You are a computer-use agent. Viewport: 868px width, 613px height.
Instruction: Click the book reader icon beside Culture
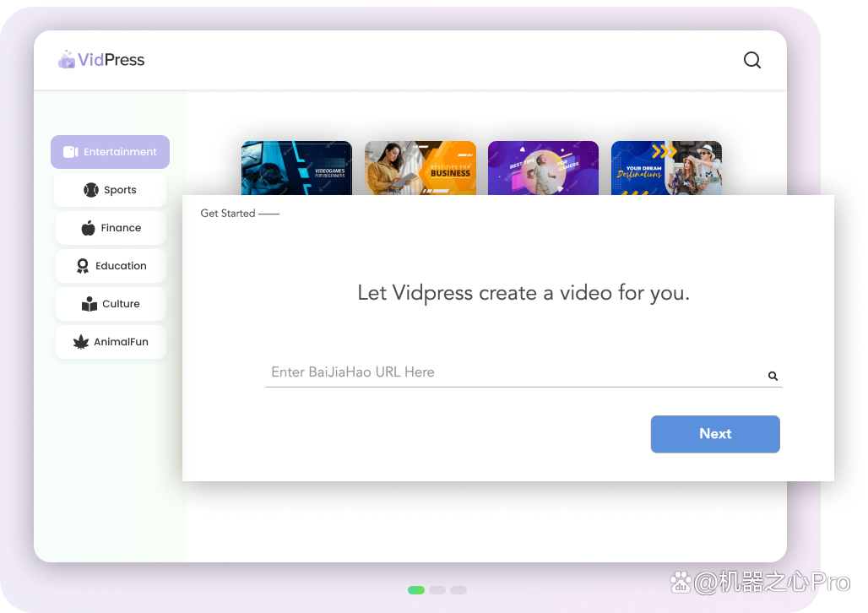90,304
